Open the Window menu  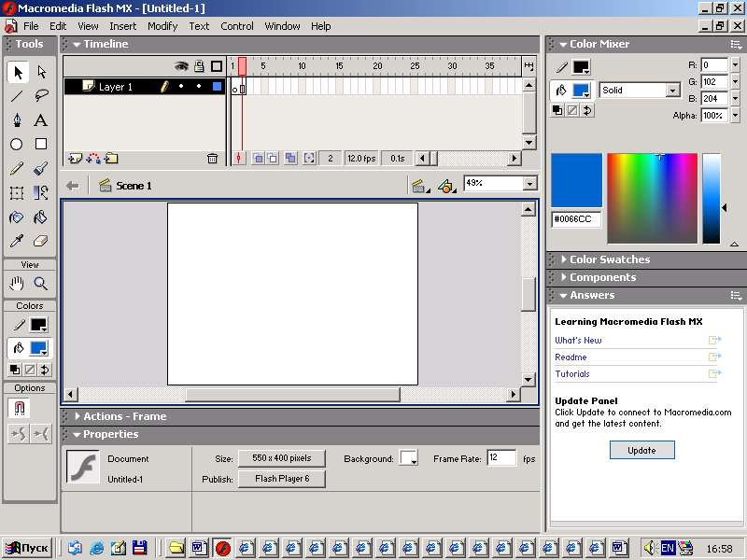(x=282, y=26)
